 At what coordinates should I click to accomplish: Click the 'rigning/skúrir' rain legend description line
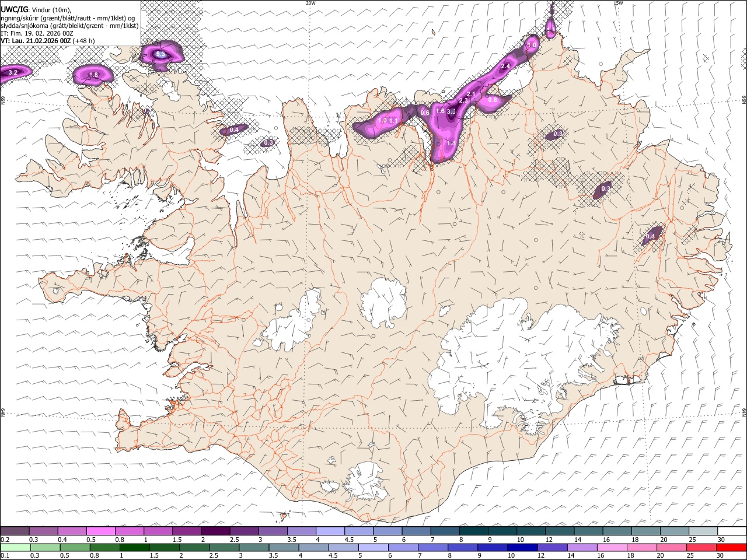[x=68, y=17]
